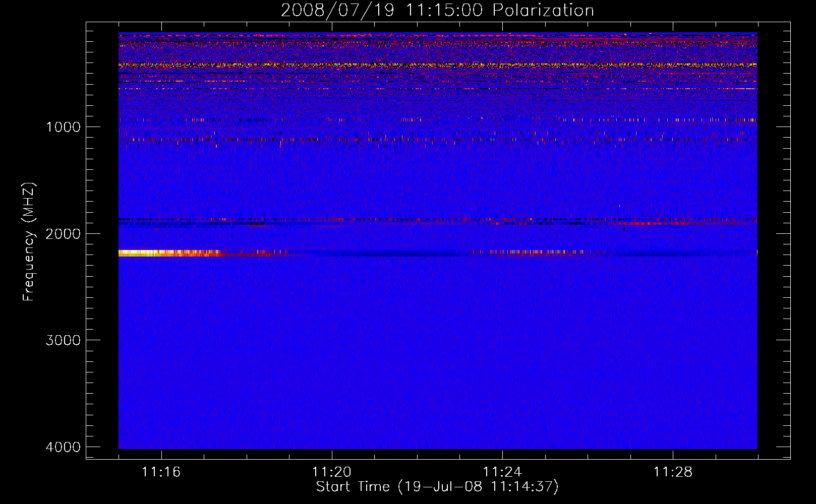Select the "Frequency (MHZ)" y-axis label
Image resolution: width=816 pixels, height=504 pixels.
(x=28, y=242)
